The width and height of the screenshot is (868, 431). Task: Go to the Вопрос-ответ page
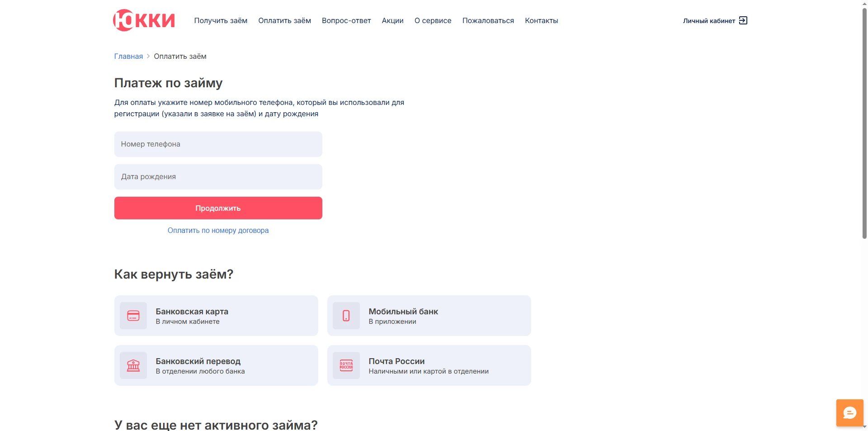pyautogui.click(x=346, y=21)
